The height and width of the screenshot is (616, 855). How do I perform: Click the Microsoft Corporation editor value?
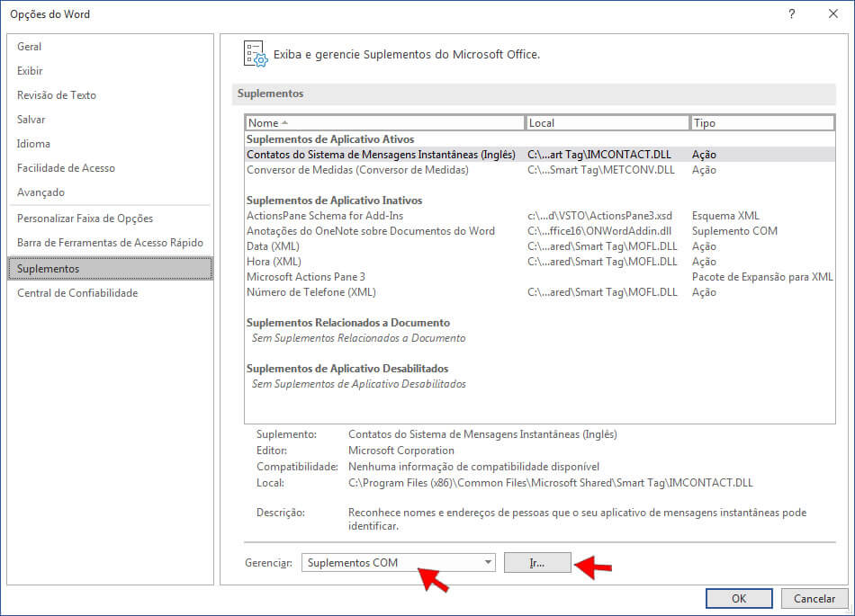click(400, 451)
